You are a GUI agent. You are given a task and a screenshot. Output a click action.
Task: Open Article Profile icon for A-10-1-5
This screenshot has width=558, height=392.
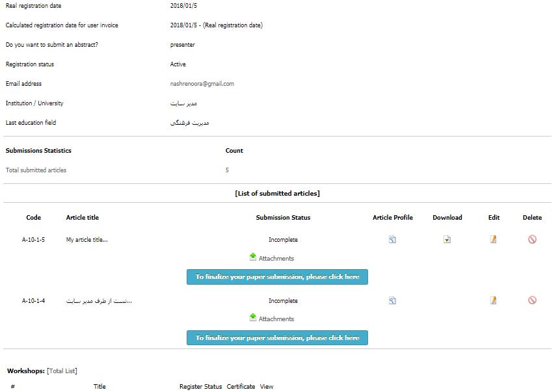[392, 240]
